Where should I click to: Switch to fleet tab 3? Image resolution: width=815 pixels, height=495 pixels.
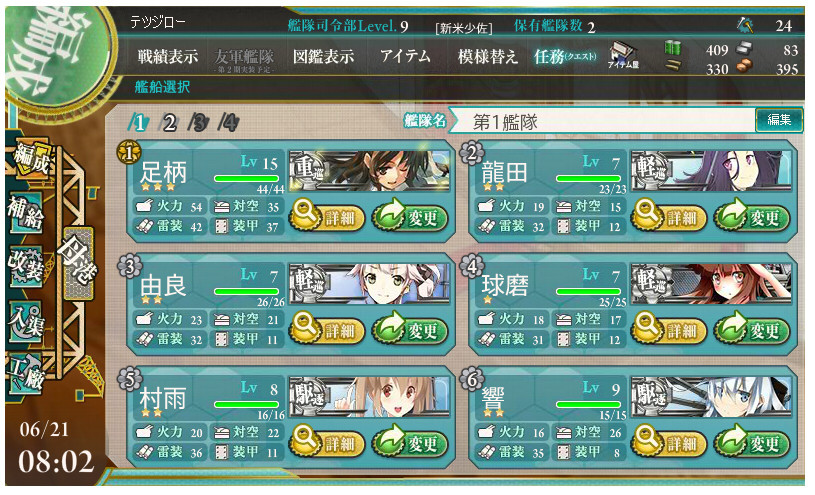[199, 123]
